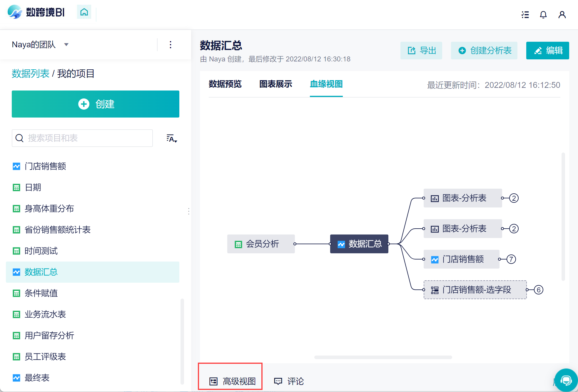Open the 评论 comment panel
The width and height of the screenshot is (578, 392).
(289, 381)
